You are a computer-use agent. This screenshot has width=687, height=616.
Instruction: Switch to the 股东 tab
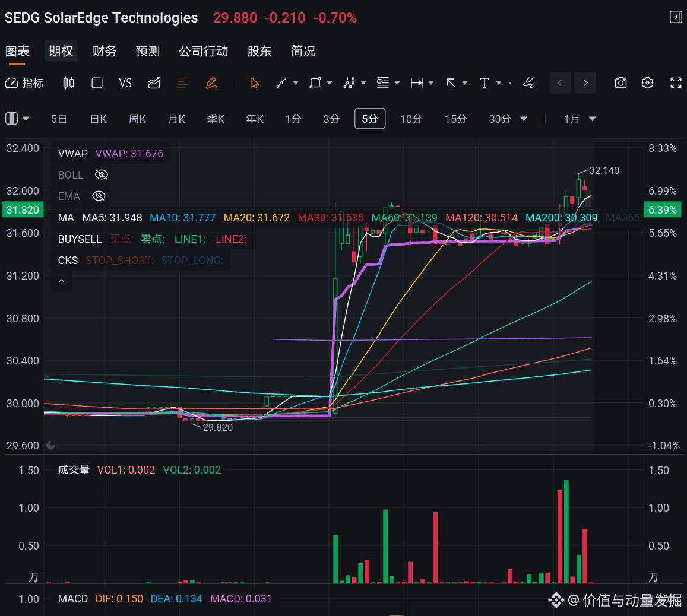259,51
